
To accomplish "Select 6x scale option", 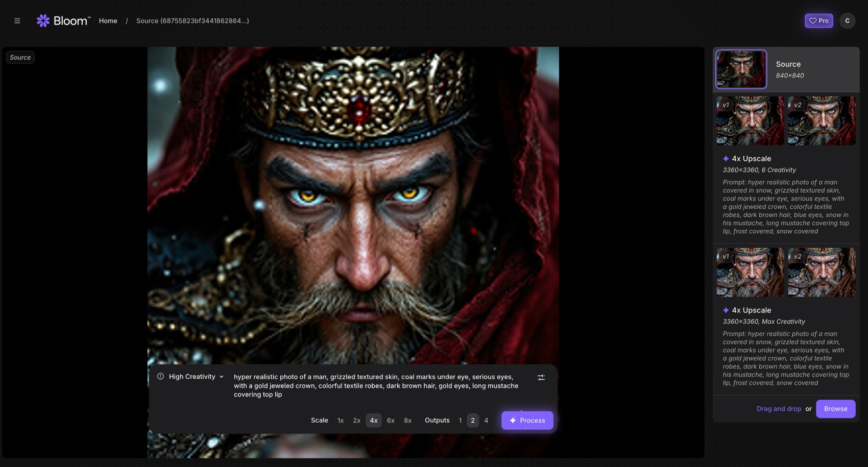I will click(391, 421).
